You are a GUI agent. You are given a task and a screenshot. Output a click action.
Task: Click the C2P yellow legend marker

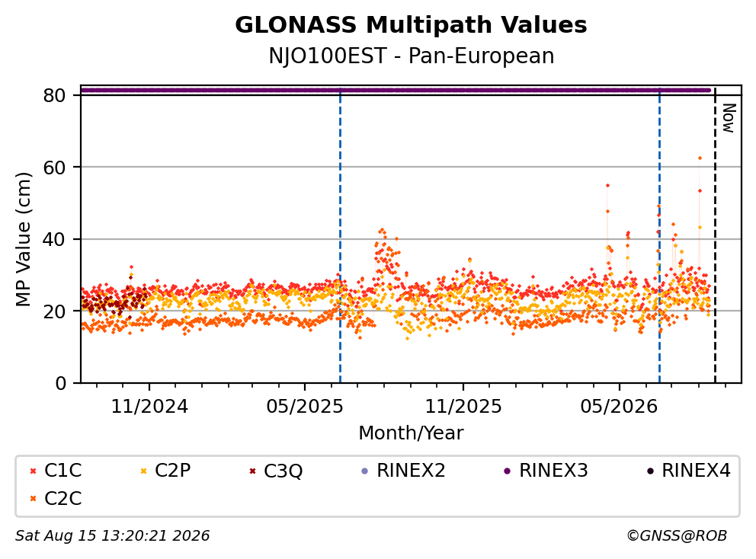[x=143, y=471]
